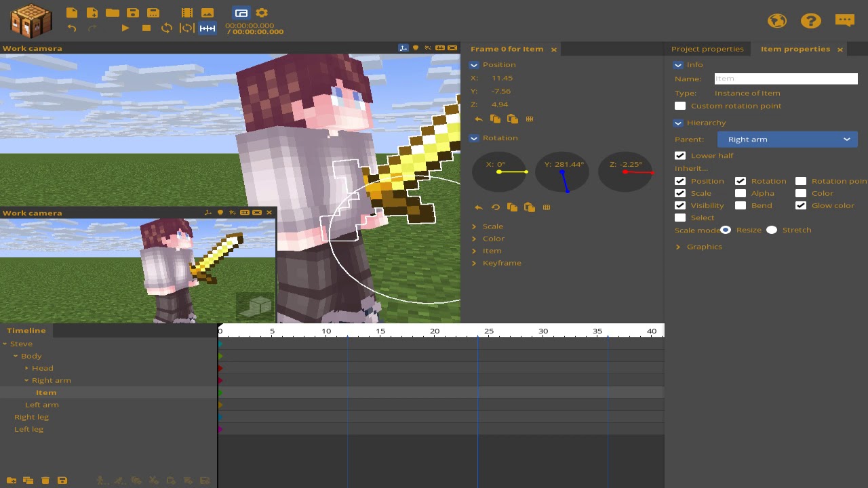The height and width of the screenshot is (488, 868).
Task: Stop the animation playback
Action: click(146, 28)
